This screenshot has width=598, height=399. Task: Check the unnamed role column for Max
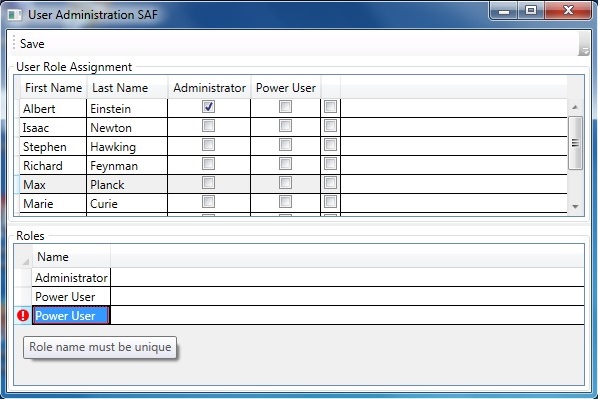pos(330,183)
